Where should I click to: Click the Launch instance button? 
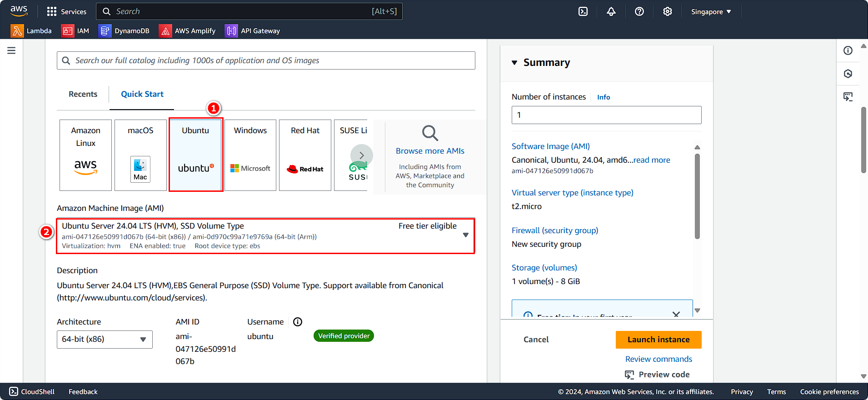(658, 340)
